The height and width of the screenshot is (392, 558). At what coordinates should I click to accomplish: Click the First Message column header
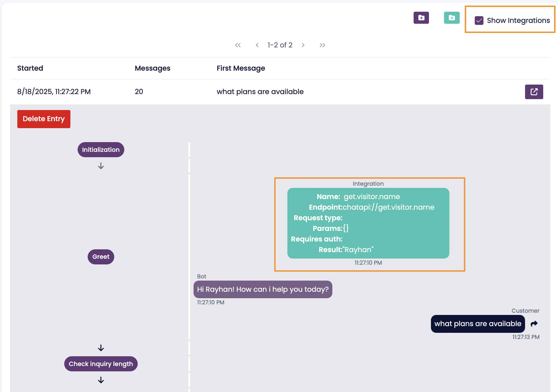(241, 68)
